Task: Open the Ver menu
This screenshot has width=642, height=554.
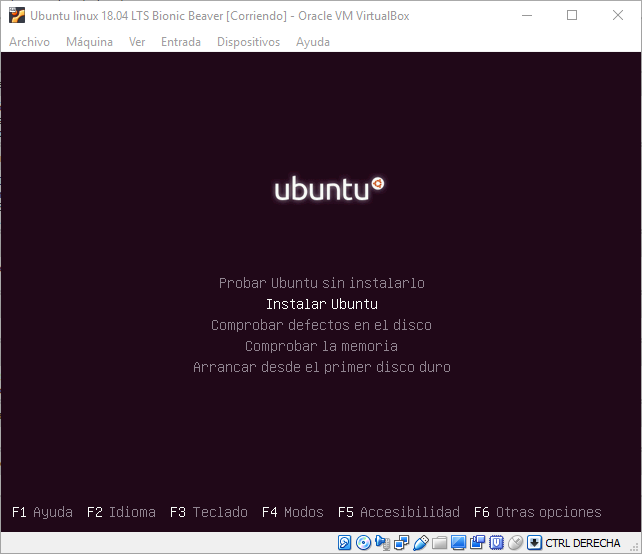Action: pos(137,42)
